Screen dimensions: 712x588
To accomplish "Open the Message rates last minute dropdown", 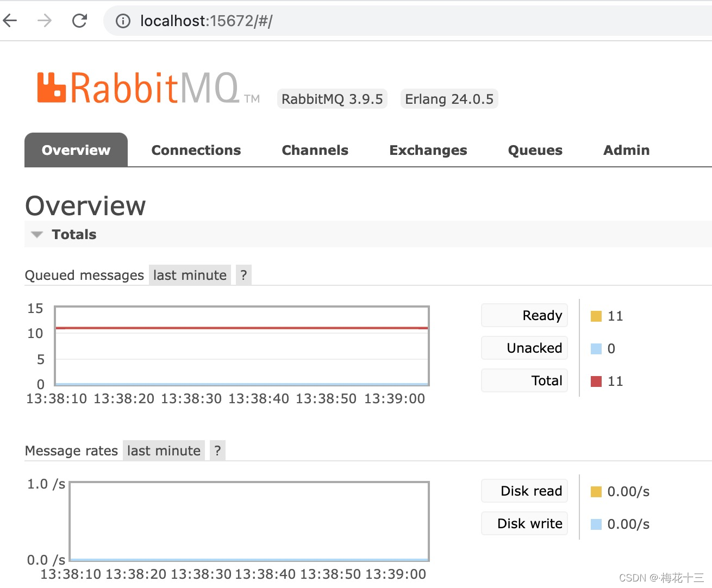I will pyautogui.click(x=164, y=451).
